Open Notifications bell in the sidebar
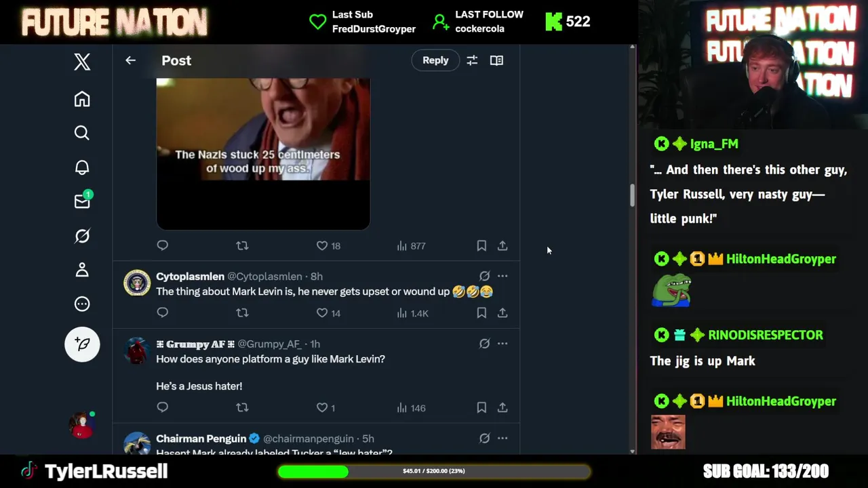Screen dimensions: 868x488 [82, 167]
